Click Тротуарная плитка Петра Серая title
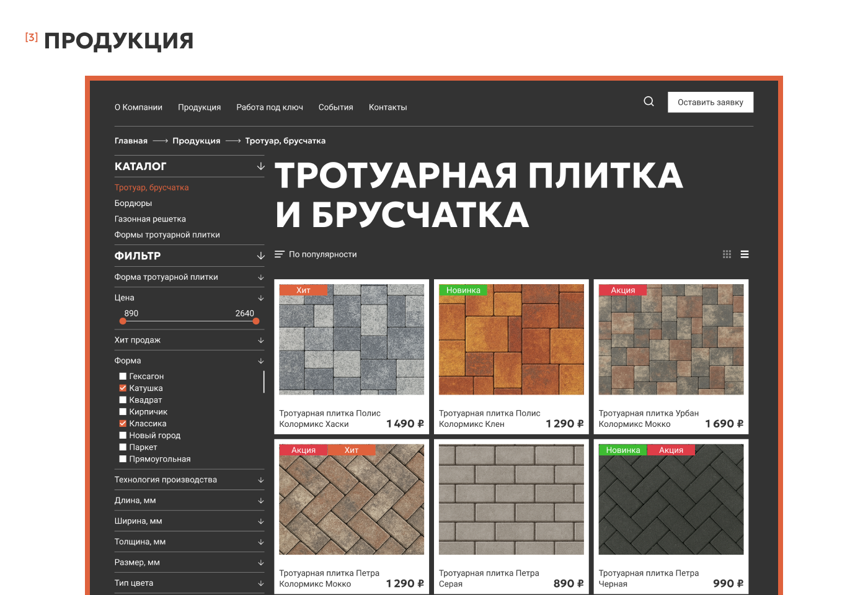The height and width of the screenshot is (595, 868). (489, 578)
